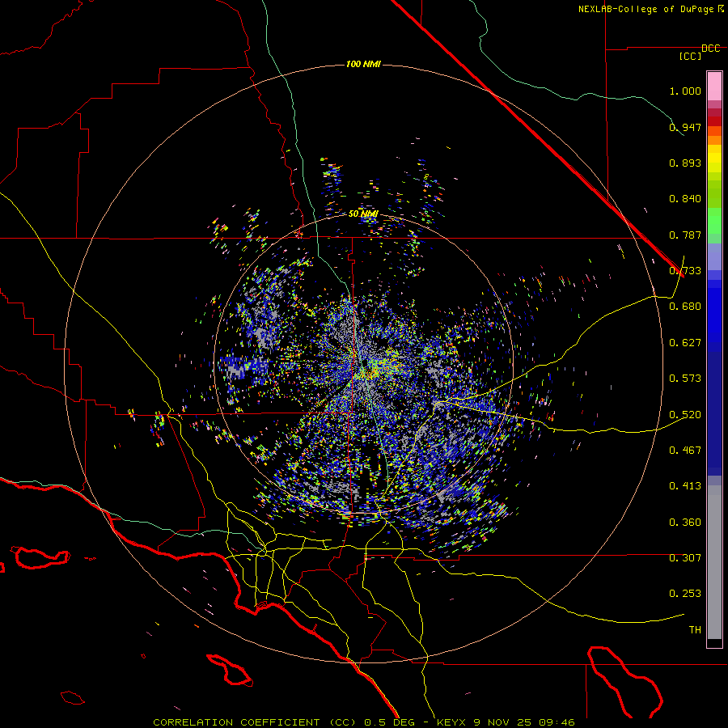Pick the gray color band beside 0.307
The height and width of the screenshot is (728, 728).
714,562
